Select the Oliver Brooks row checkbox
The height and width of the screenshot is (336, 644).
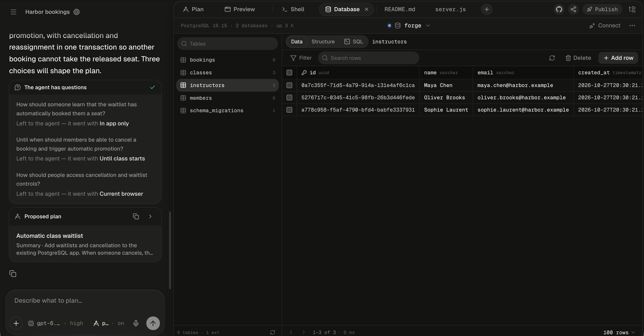tap(289, 98)
